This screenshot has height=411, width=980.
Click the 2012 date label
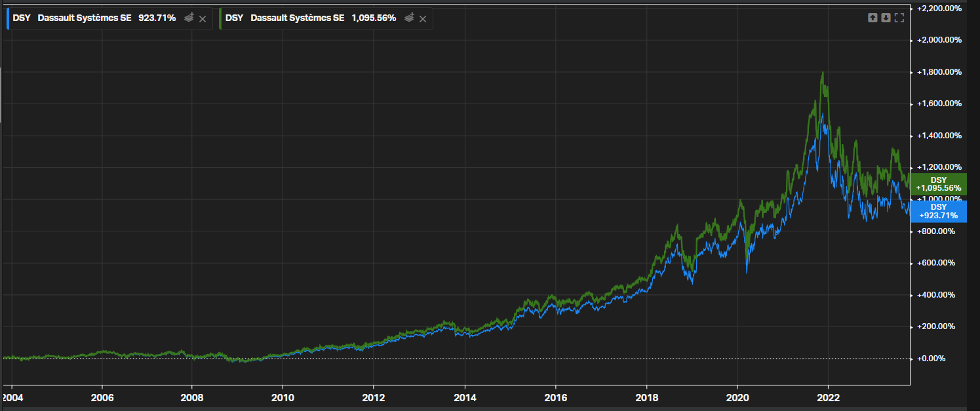pyautogui.click(x=373, y=397)
